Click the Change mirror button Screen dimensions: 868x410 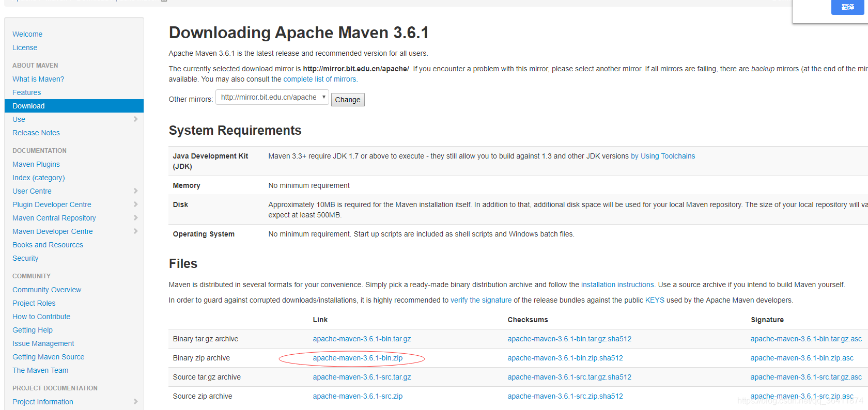(348, 100)
